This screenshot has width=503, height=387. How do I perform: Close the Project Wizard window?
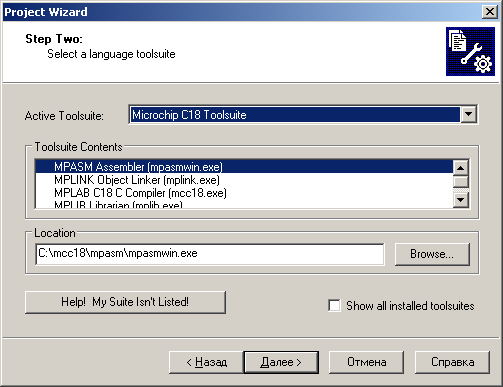point(490,12)
